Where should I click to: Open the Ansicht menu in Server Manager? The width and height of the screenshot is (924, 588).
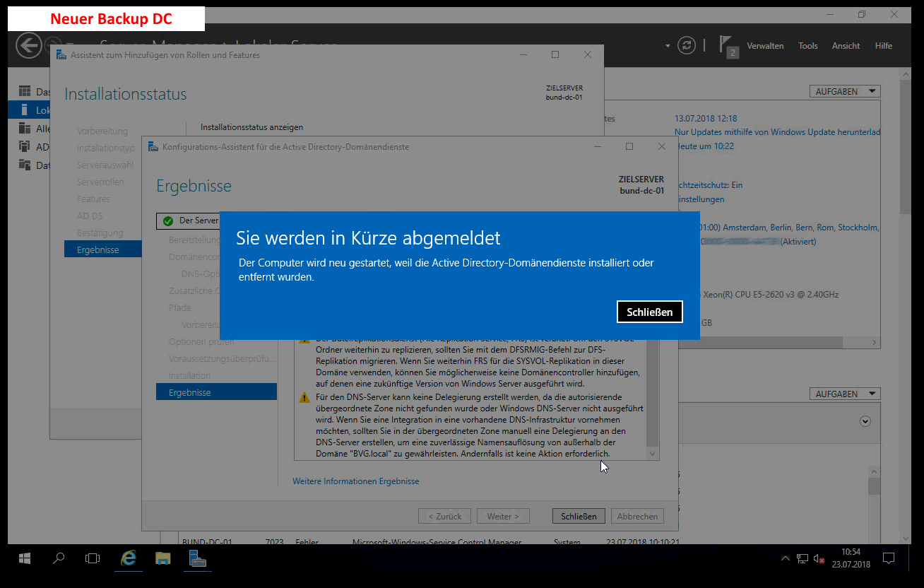pos(846,46)
